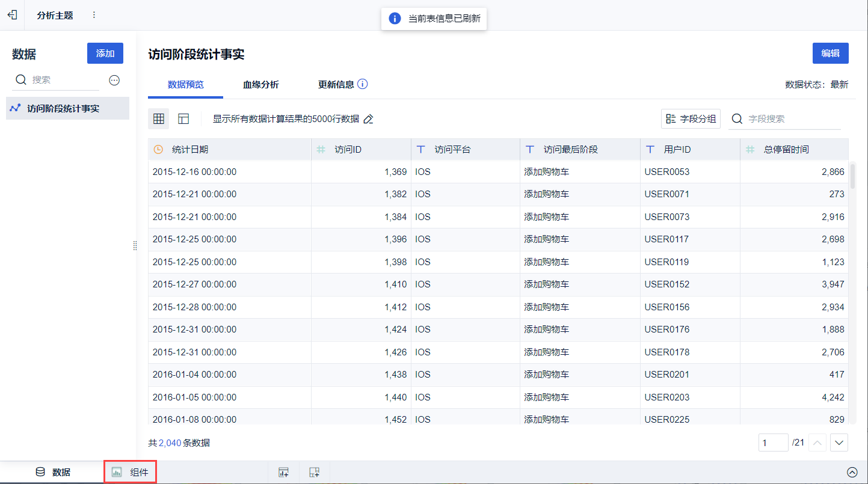Open the 字段分组 button
Image resolution: width=868 pixels, height=484 pixels.
pos(691,119)
